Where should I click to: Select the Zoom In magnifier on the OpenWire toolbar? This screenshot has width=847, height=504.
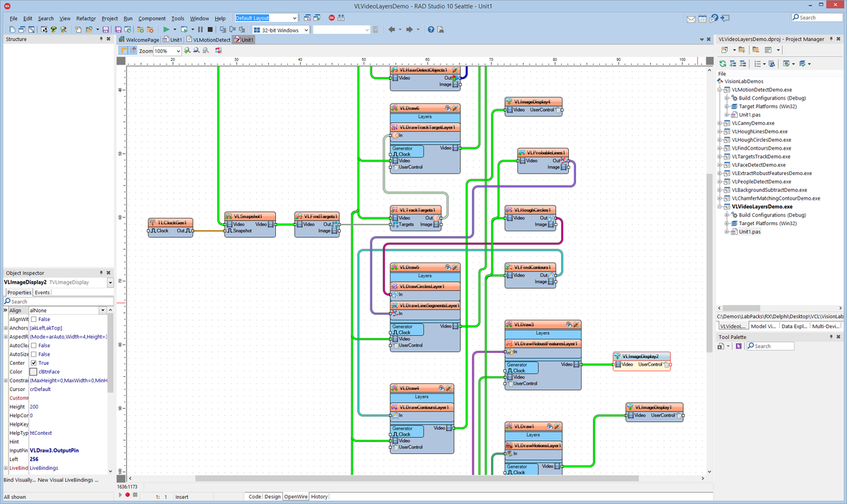[x=187, y=50]
